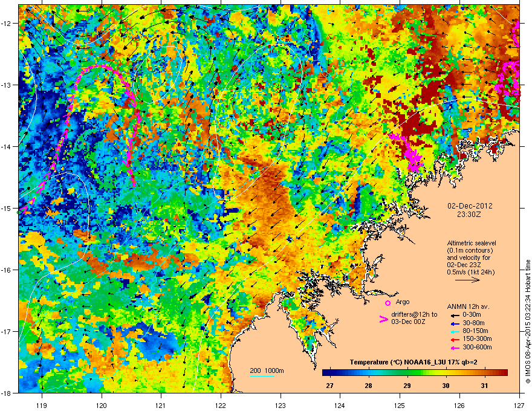Click the latitude label -18
The image size is (532, 411).
coord(6,393)
